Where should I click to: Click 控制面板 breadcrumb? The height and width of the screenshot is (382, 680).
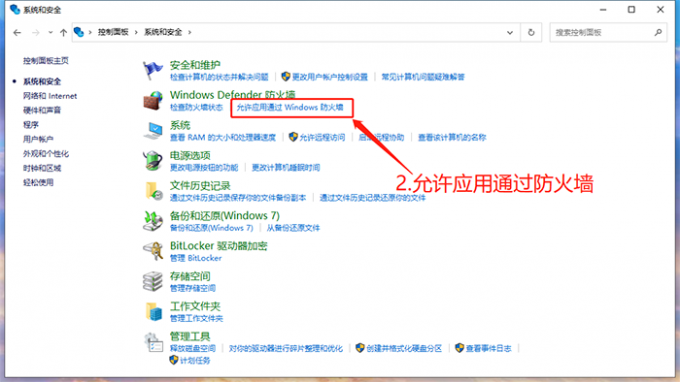point(113,32)
